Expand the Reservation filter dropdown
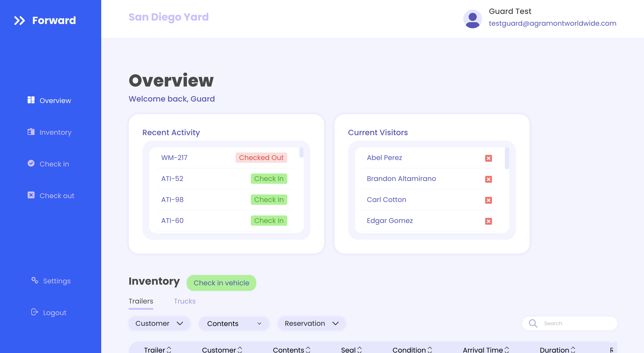Image resolution: width=644 pixels, height=353 pixels. point(311,323)
